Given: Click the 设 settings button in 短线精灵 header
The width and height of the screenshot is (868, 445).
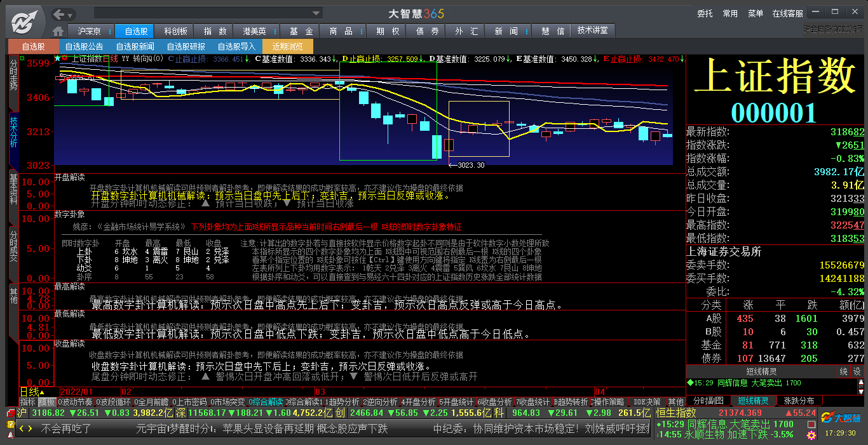Looking at the screenshot, I should pos(857,371).
